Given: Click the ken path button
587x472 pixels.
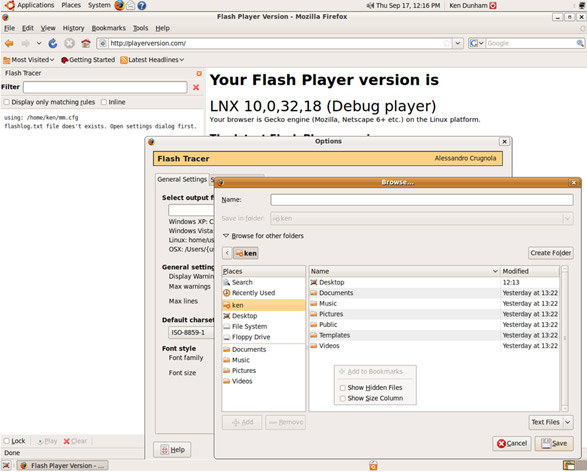Looking at the screenshot, I should point(246,253).
